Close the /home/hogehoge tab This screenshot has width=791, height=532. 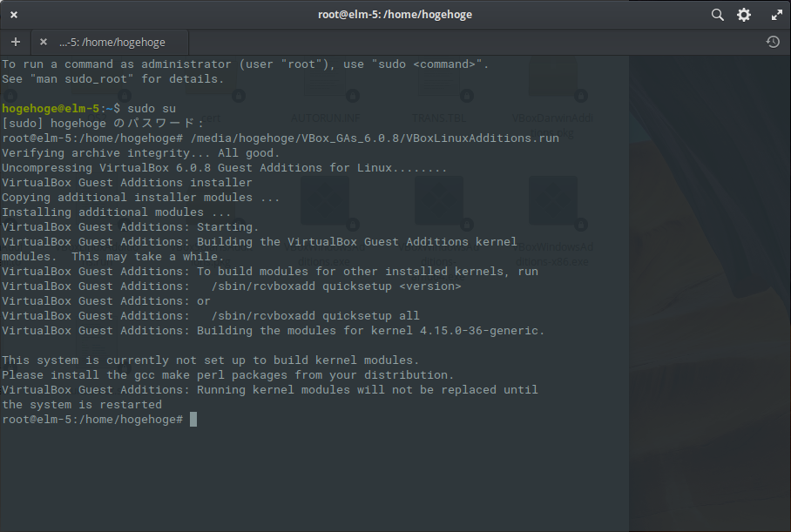tap(44, 42)
